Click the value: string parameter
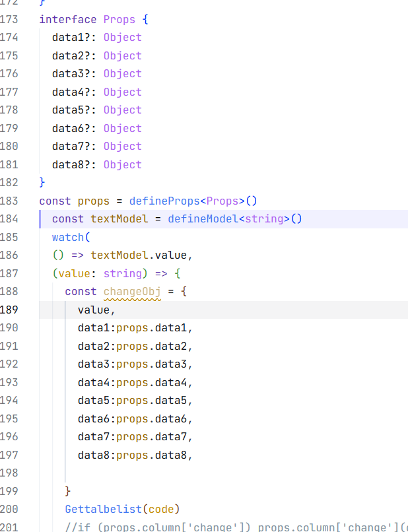Image resolution: width=408 pixels, height=532 pixels. tap(100, 273)
